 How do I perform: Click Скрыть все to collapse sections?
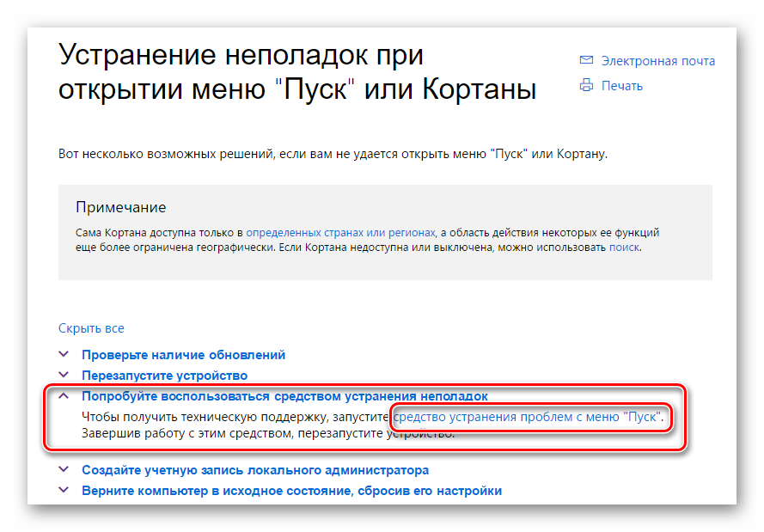point(91,328)
